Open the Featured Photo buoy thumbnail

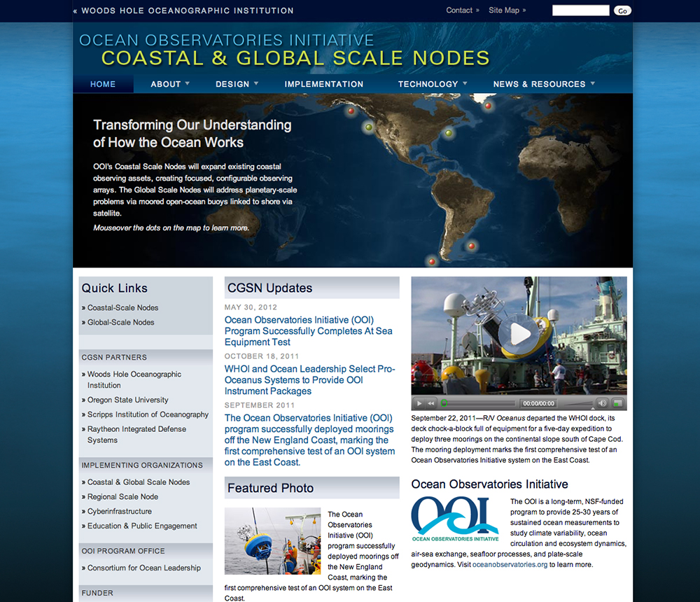(272, 541)
